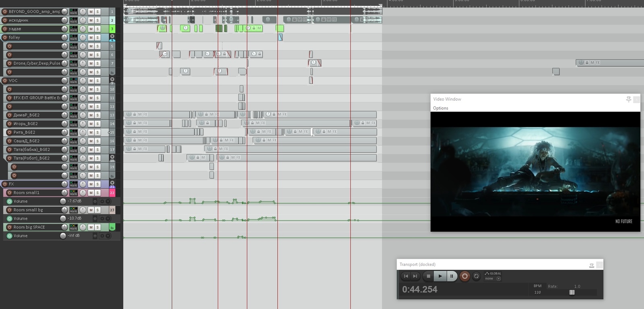Pin the Video Window
644x309 pixels.
pyautogui.click(x=628, y=99)
